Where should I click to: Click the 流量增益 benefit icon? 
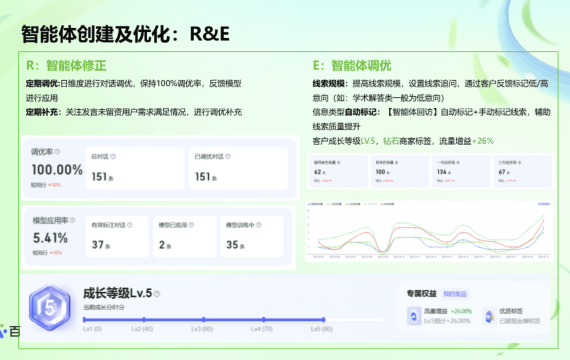pos(414,316)
